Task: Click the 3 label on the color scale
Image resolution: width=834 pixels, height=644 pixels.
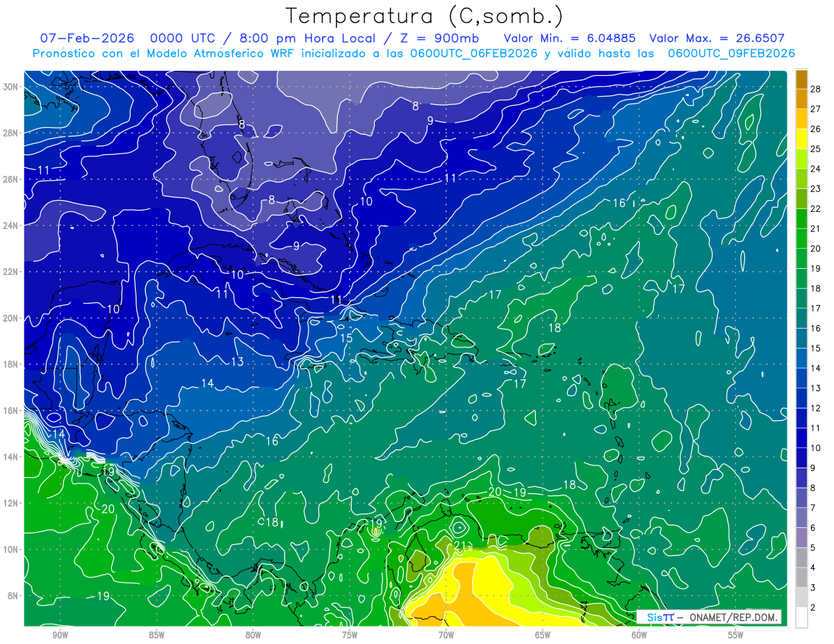Action: [813, 588]
